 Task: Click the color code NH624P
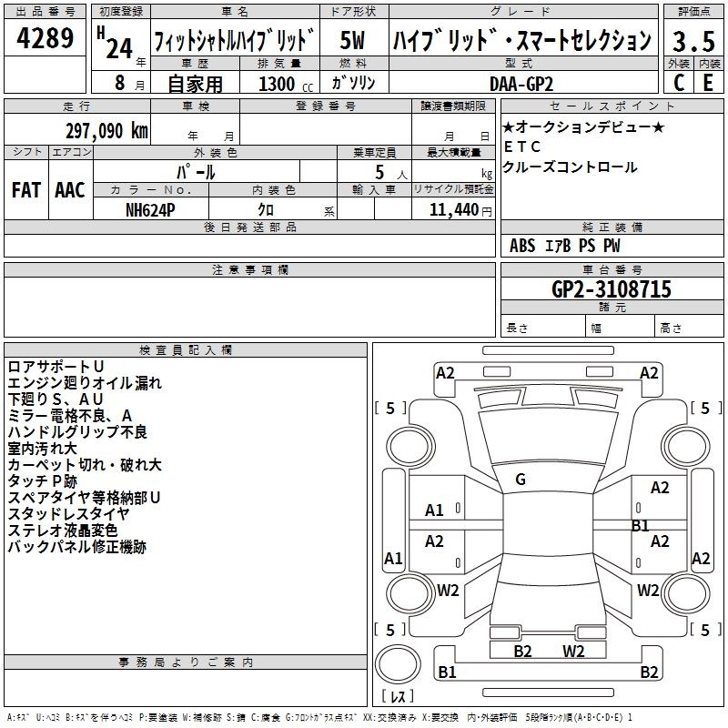coord(151,209)
